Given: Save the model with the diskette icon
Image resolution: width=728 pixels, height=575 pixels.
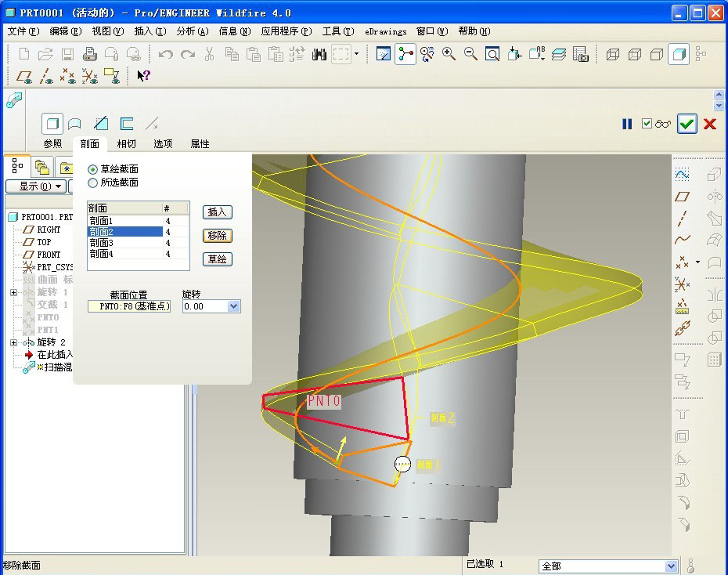Looking at the screenshot, I should pos(67,54).
